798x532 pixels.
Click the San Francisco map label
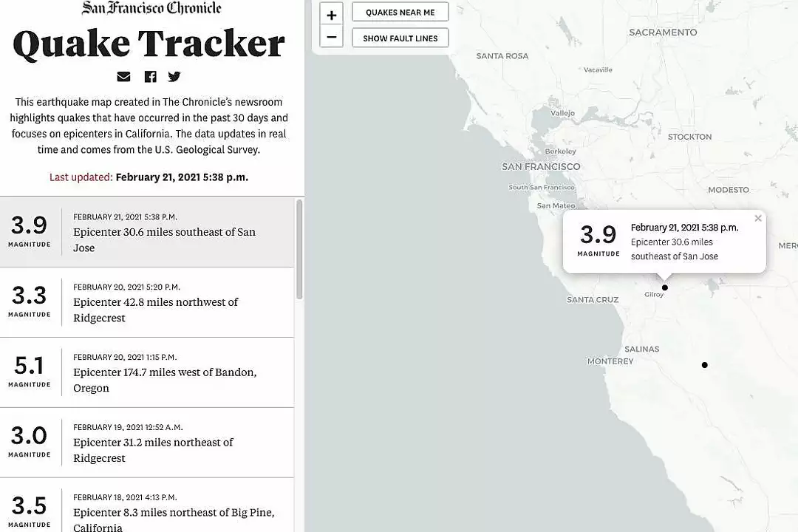pyautogui.click(x=541, y=167)
